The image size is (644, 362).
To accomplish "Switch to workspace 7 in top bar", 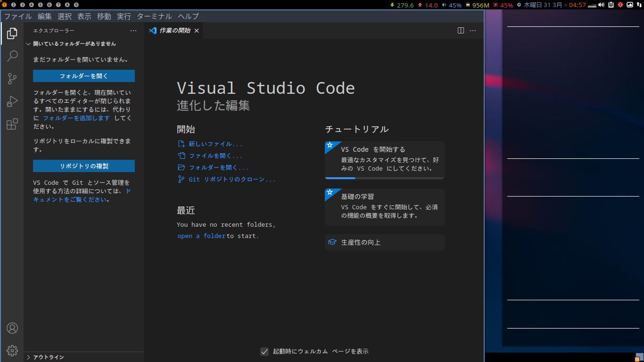I will tap(58, 5).
